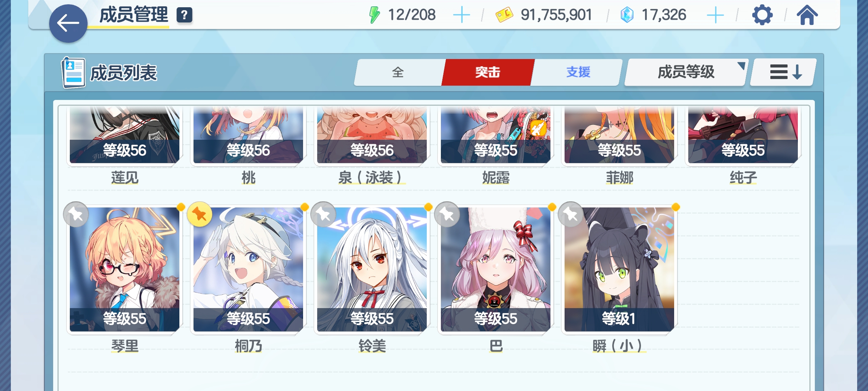Switch to 全 tab

(398, 72)
